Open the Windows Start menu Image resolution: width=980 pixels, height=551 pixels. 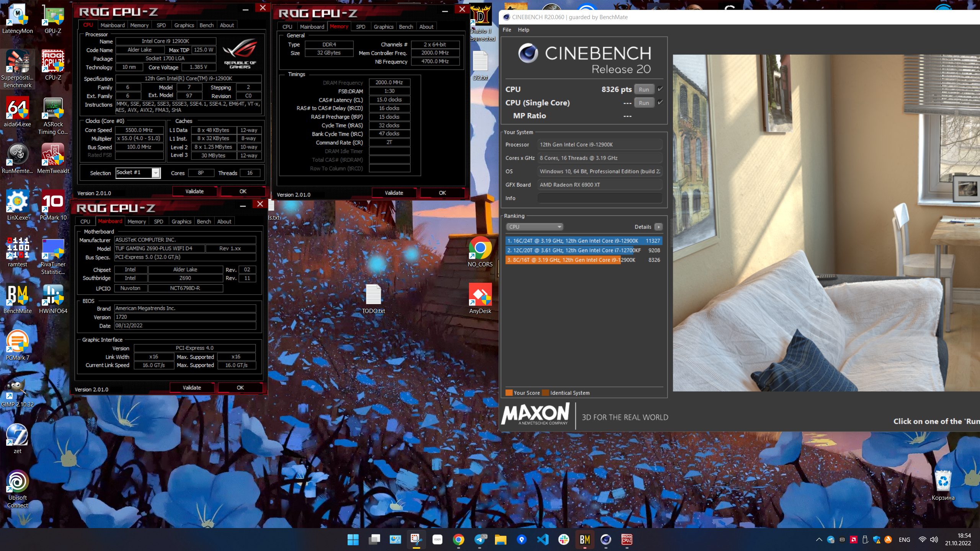[x=353, y=540]
